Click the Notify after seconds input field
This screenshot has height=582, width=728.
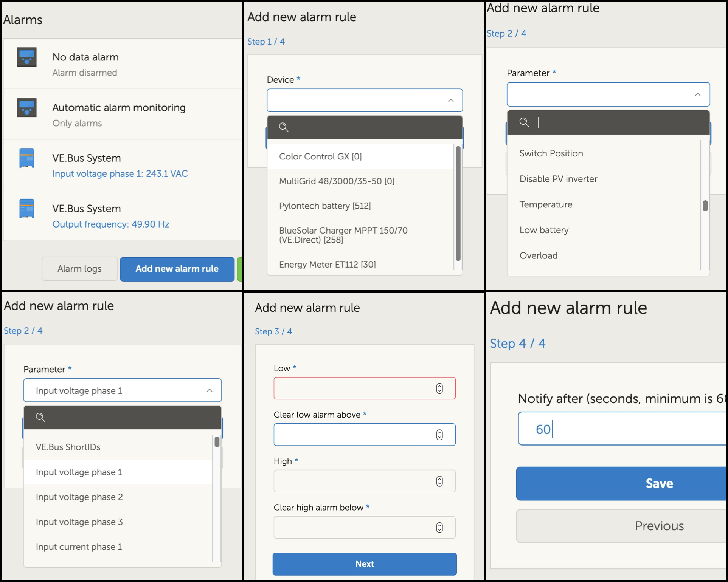tap(620, 429)
